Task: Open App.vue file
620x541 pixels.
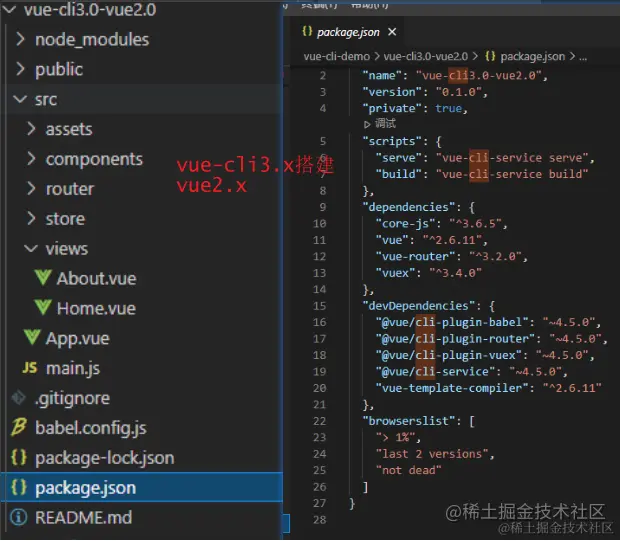Action: 78,339
